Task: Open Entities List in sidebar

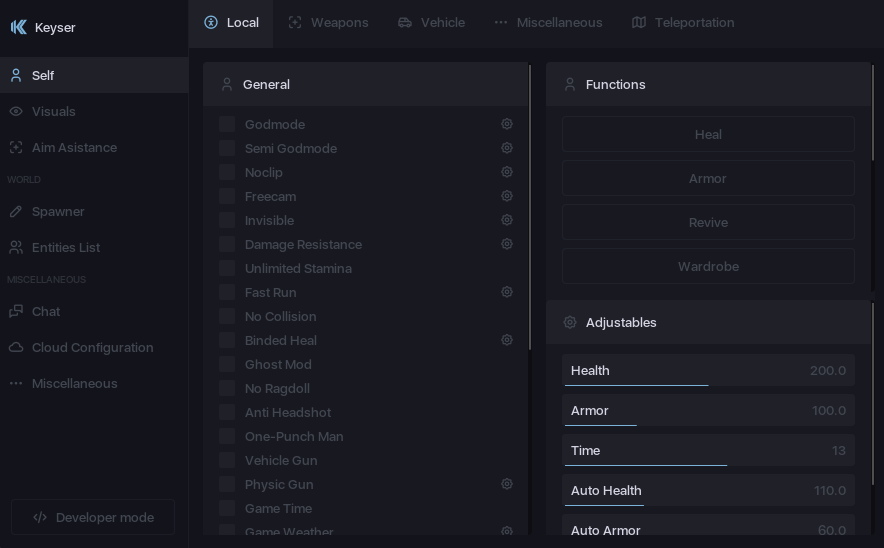Action: [65, 247]
